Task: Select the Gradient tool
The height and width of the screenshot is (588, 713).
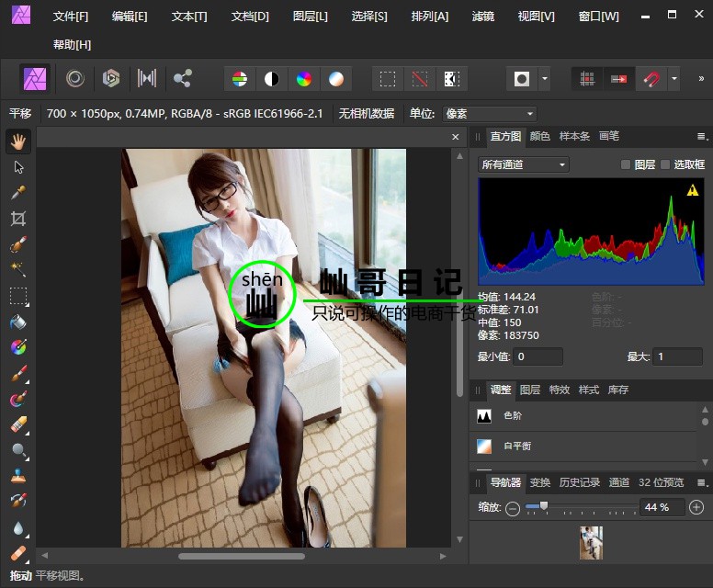Action: point(18,347)
